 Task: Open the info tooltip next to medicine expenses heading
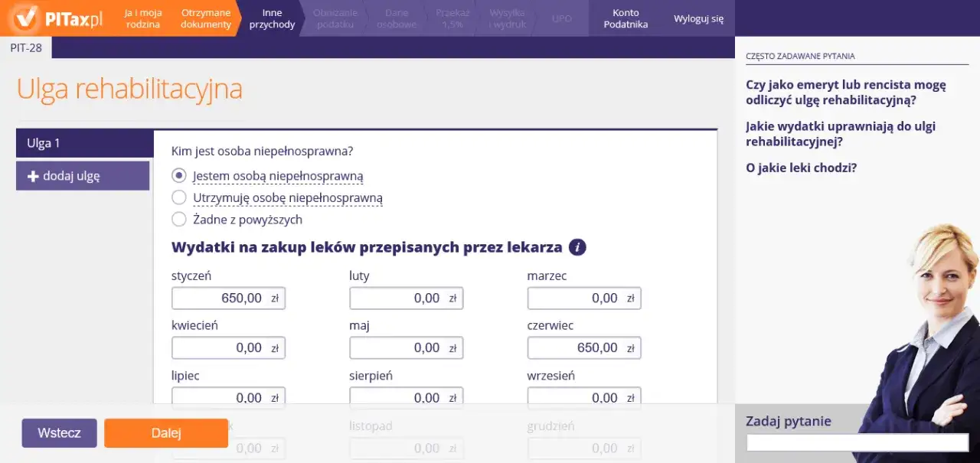pyautogui.click(x=577, y=246)
